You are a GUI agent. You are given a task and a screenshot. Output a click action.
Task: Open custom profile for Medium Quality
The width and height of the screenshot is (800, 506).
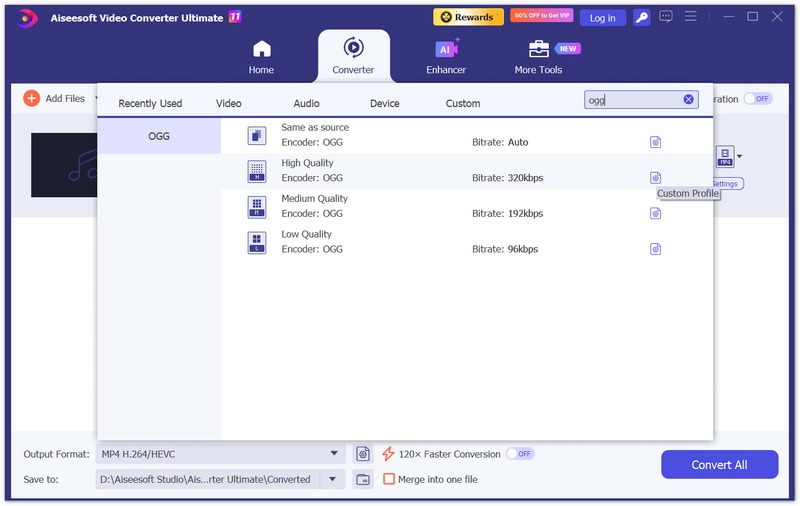[656, 214]
